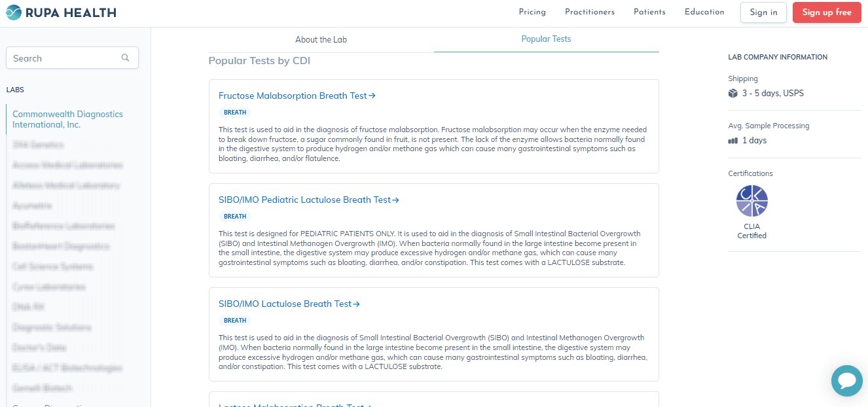Switch to the About the Lab tab
Screen dimensions: 868x407
(x=321, y=39)
